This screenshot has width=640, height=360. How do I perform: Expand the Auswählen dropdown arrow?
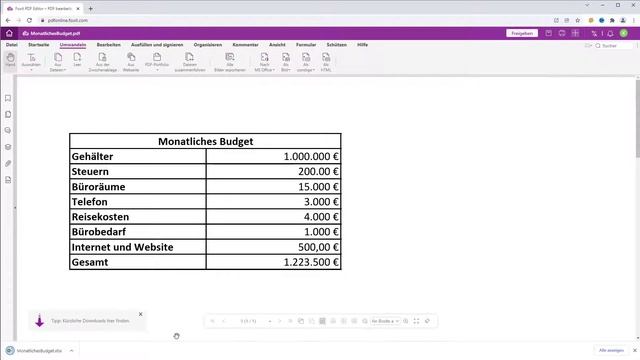click(x=31, y=70)
